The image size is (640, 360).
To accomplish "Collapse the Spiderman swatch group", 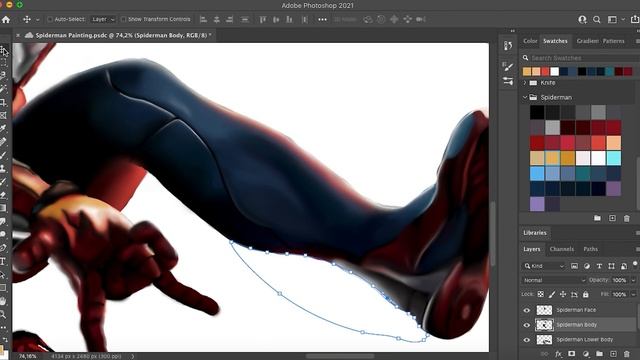I will [x=525, y=97].
